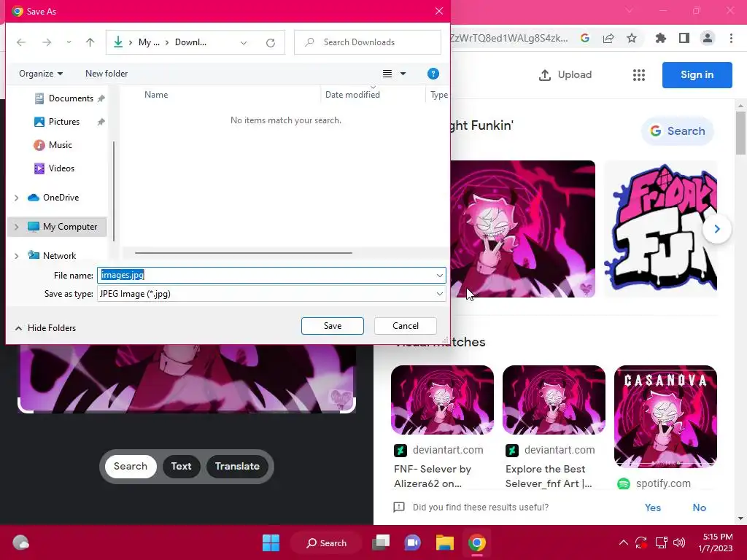Open Google apps grid

click(x=639, y=75)
